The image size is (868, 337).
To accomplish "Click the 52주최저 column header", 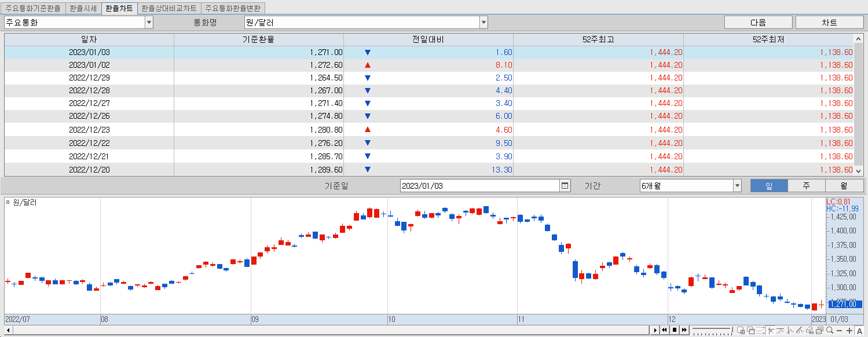I will click(769, 39).
